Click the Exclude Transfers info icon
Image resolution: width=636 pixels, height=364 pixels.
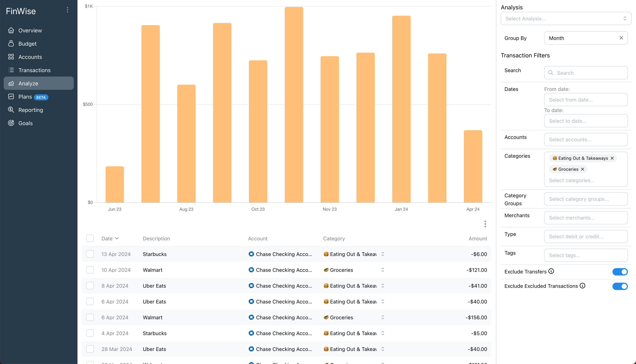click(551, 271)
